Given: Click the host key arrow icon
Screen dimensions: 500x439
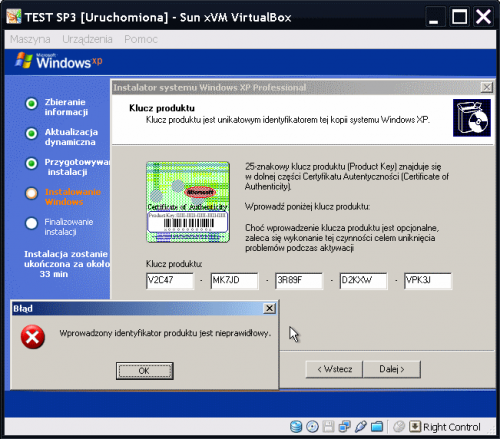Looking at the screenshot, I should coord(415,426).
